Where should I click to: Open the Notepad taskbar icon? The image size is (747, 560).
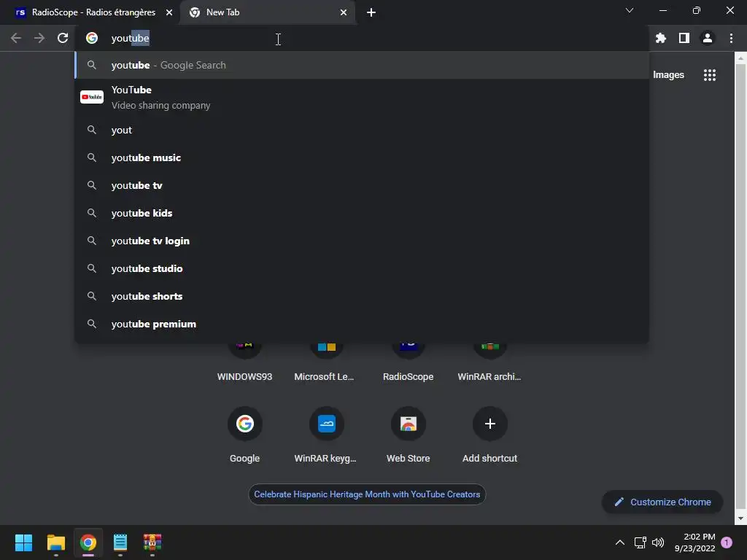click(x=120, y=542)
